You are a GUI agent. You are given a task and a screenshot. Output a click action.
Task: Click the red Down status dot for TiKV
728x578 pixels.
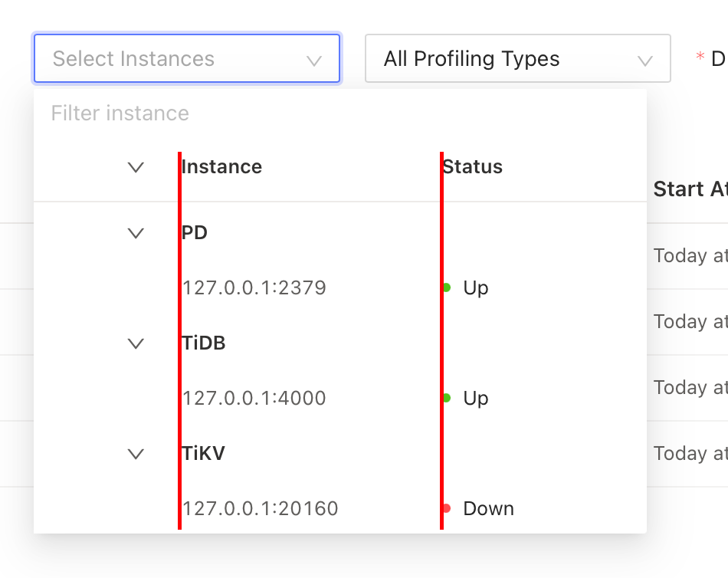(x=447, y=508)
